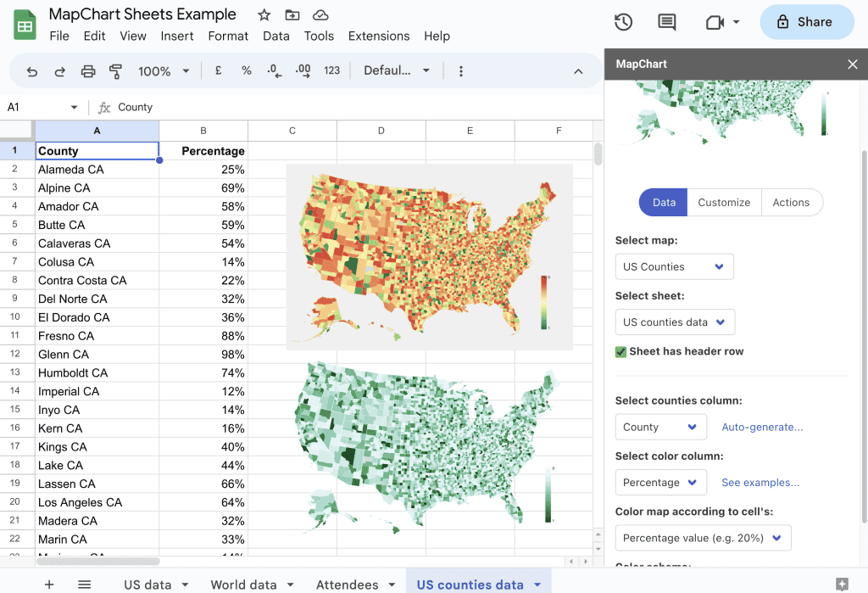Open version history clock icon
868x593 pixels.
click(623, 22)
